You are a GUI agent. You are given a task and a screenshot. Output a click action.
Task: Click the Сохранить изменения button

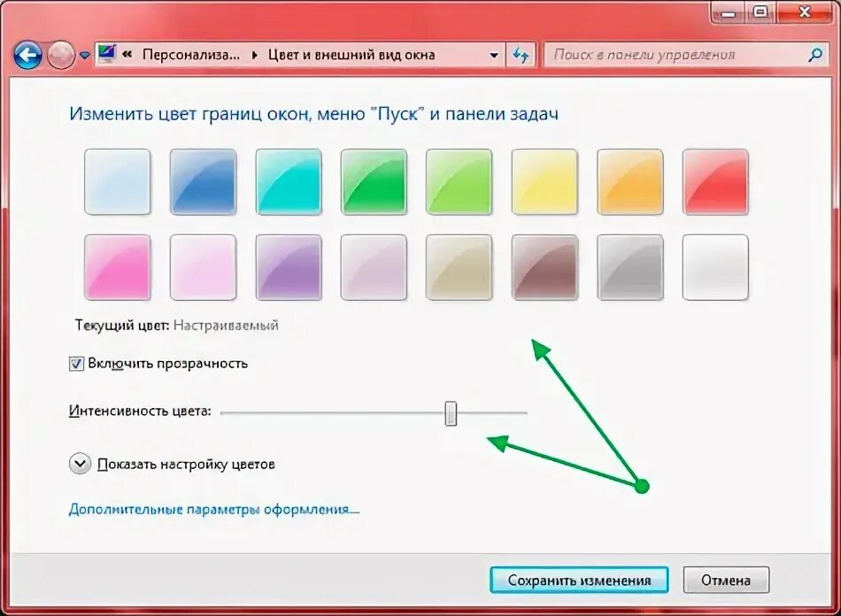point(579,580)
